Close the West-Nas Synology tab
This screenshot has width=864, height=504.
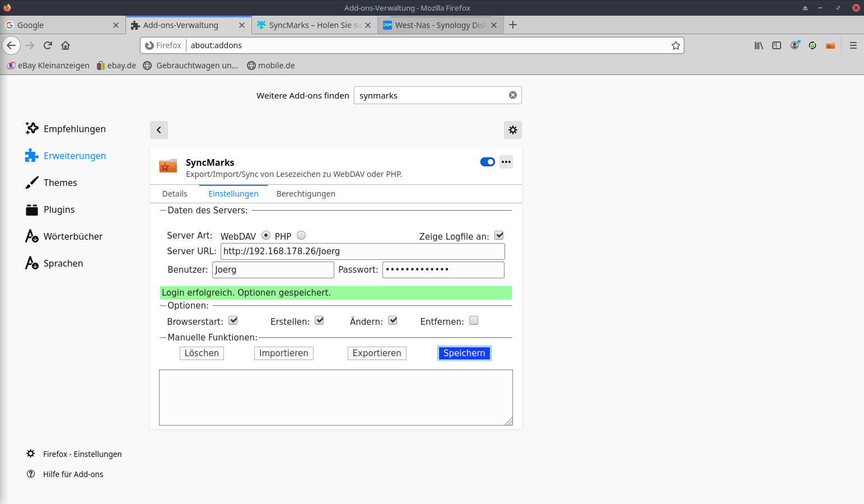(x=494, y=25)
